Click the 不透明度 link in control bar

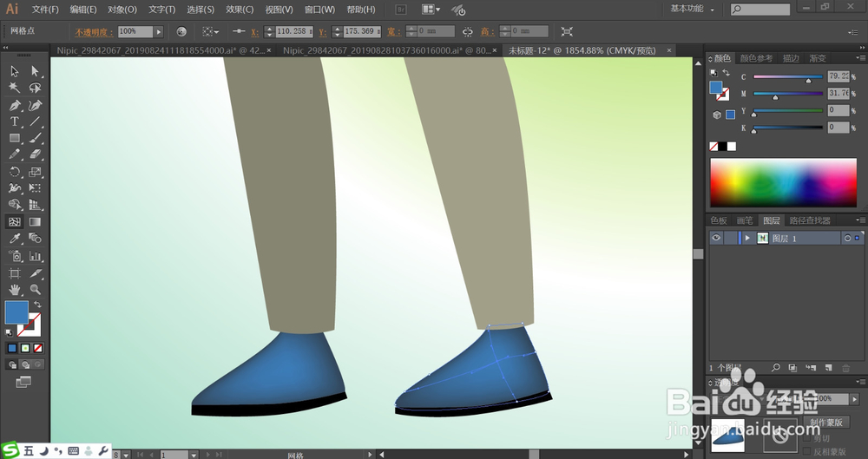pos(94,32)
